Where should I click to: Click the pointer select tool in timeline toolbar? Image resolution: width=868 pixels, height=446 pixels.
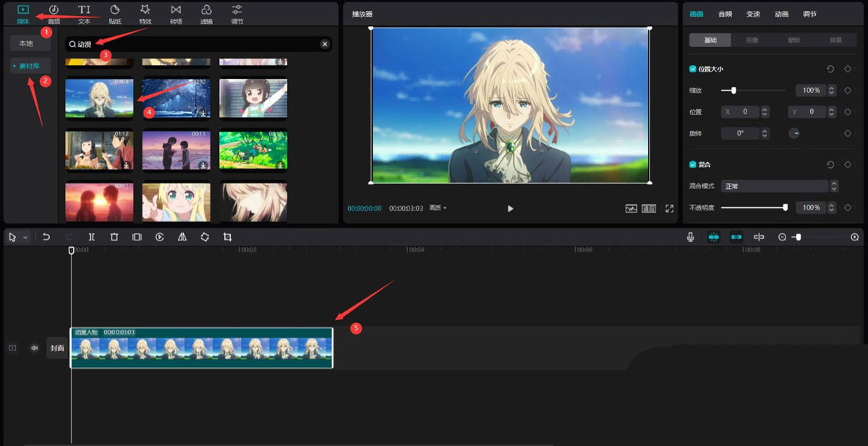(x=12, y=237)
